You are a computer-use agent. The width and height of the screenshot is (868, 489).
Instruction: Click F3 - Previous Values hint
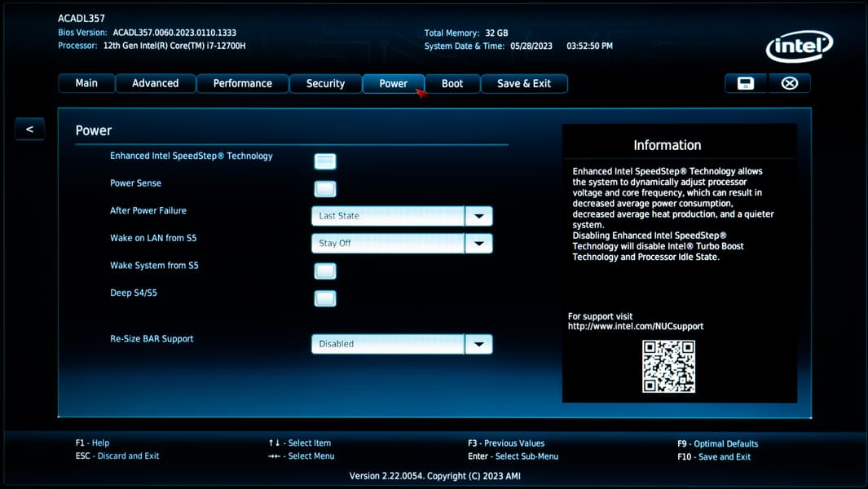pos(506,443)
